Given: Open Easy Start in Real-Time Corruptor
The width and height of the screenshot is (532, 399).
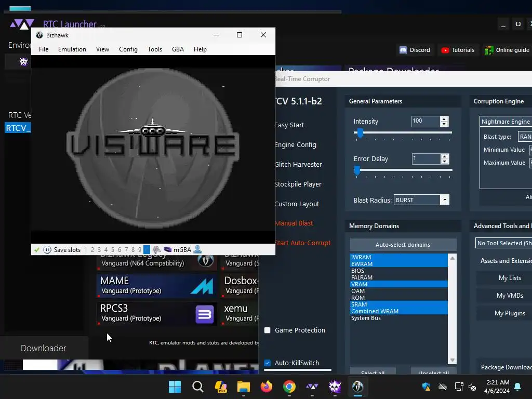Looking at the screenshot, I should coord(289,125).
